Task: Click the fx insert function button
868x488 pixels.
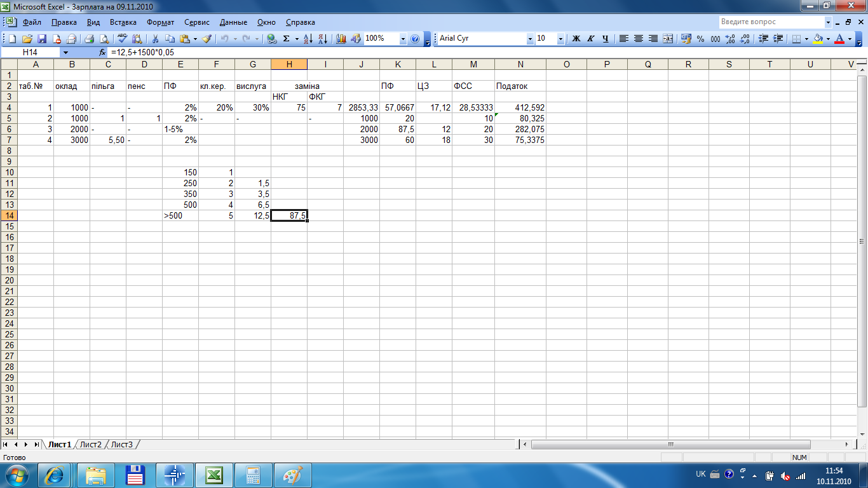Action: point(102,53)
